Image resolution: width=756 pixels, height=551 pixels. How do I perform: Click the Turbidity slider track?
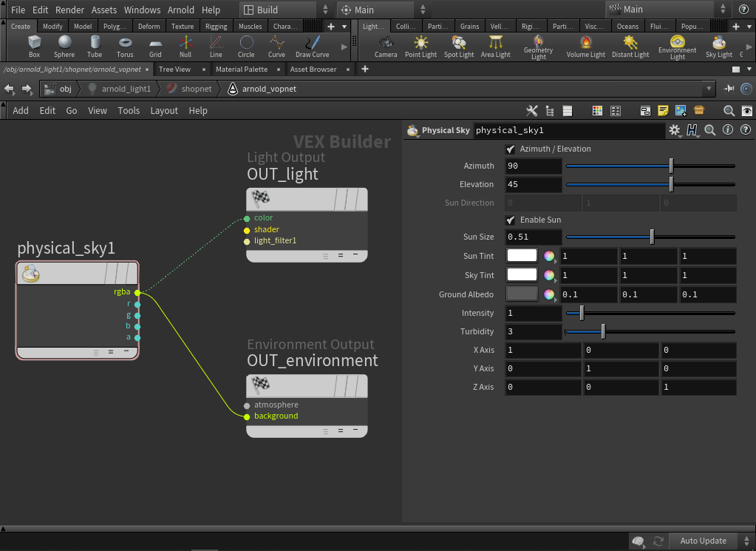point(650,332)
